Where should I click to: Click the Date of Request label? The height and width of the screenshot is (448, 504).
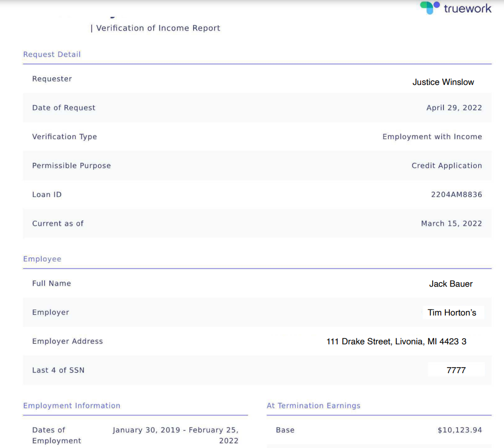64,108
